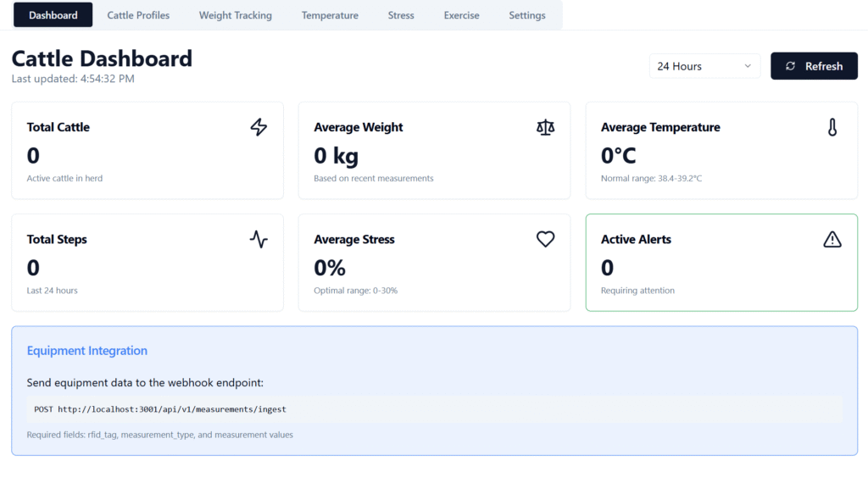
Task: Click the thermometer icon in Average Temperature
Action: [x=832, y=127]
